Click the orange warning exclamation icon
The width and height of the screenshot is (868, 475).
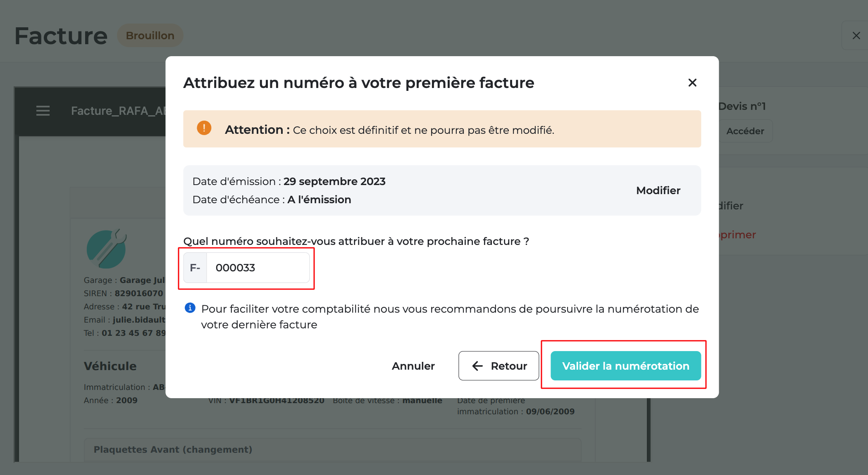204,128
